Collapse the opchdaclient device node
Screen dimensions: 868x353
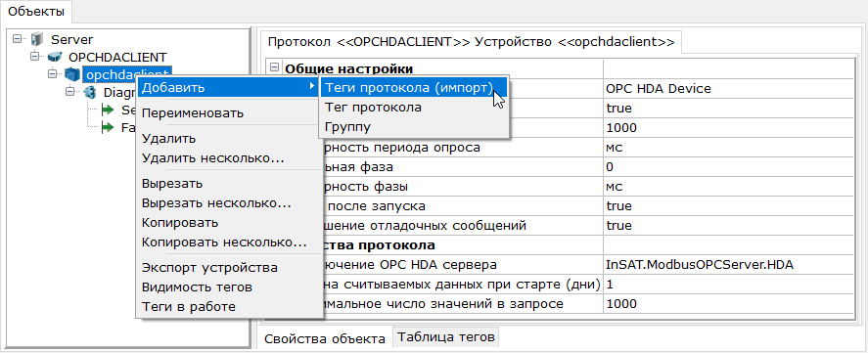click(53, 73)
